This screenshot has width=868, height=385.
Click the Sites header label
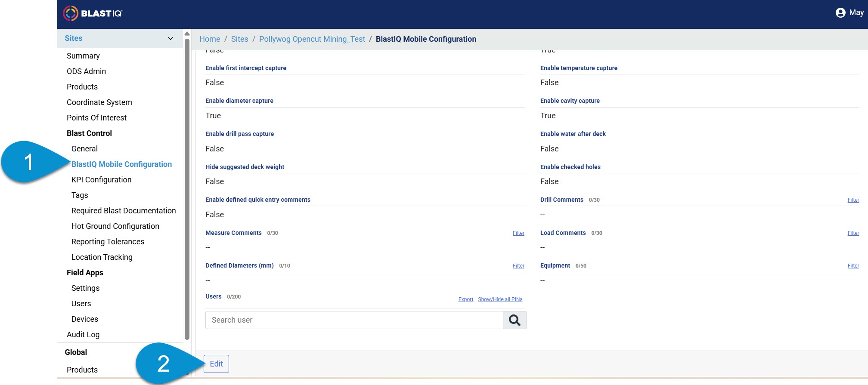[73, 38]
